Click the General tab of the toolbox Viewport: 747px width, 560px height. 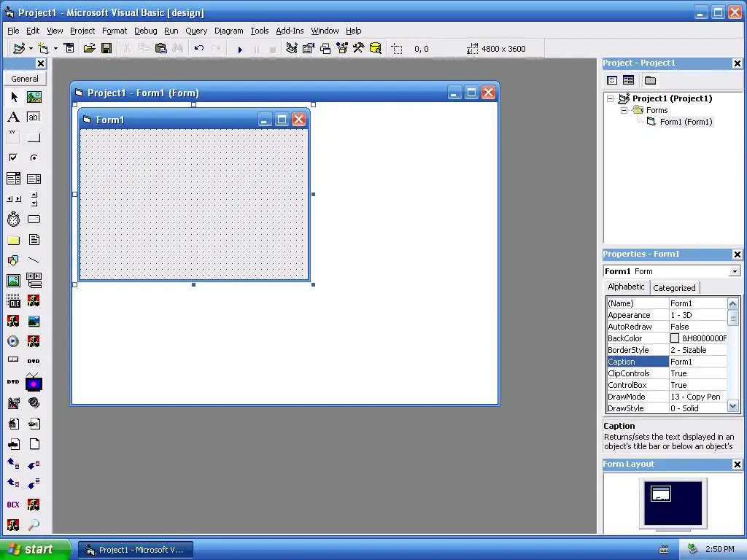(x=25, y=79)
